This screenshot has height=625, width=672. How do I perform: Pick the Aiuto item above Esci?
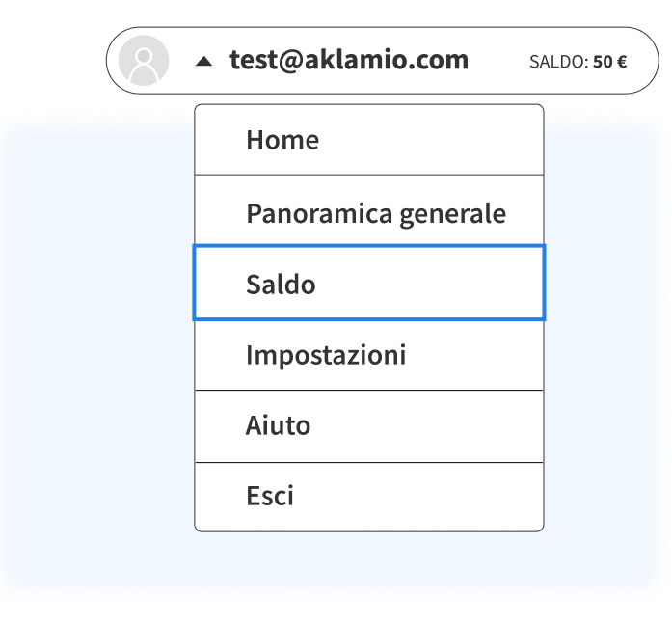[x=369, y=426]
